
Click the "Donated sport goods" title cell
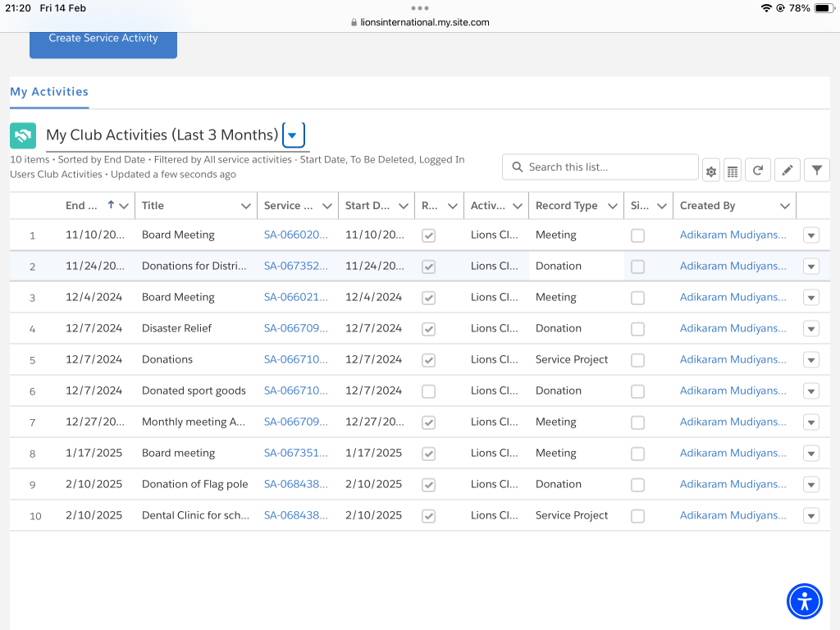[x=194, y=390]
